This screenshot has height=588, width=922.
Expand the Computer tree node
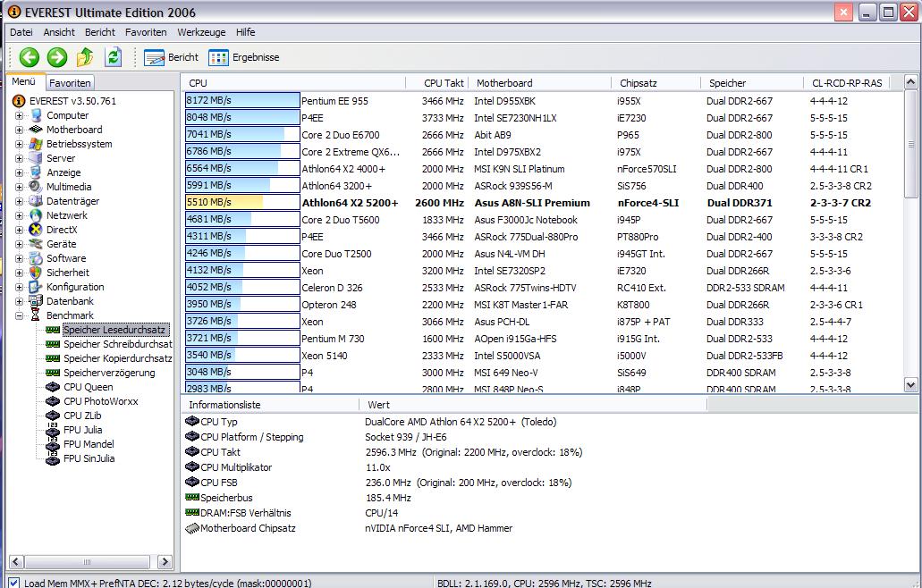click(20, 115)
